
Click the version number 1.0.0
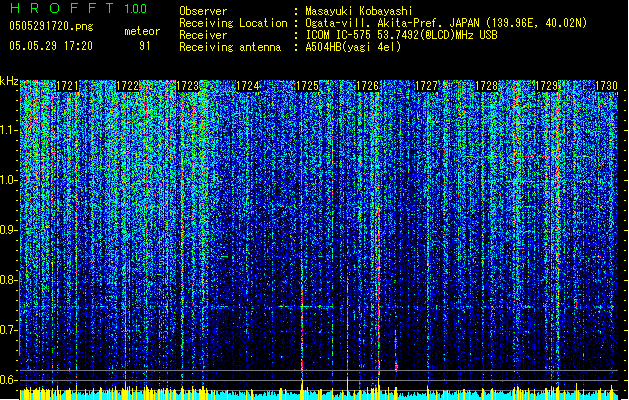[x=135, y=9]
